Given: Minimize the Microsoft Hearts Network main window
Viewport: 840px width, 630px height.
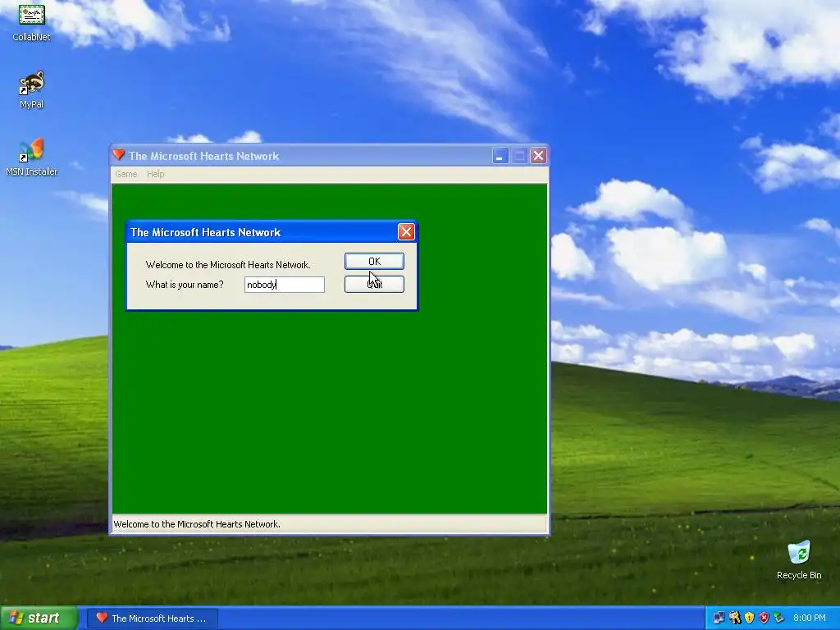Looking at the screenshot, I should [x=500, y=156].
